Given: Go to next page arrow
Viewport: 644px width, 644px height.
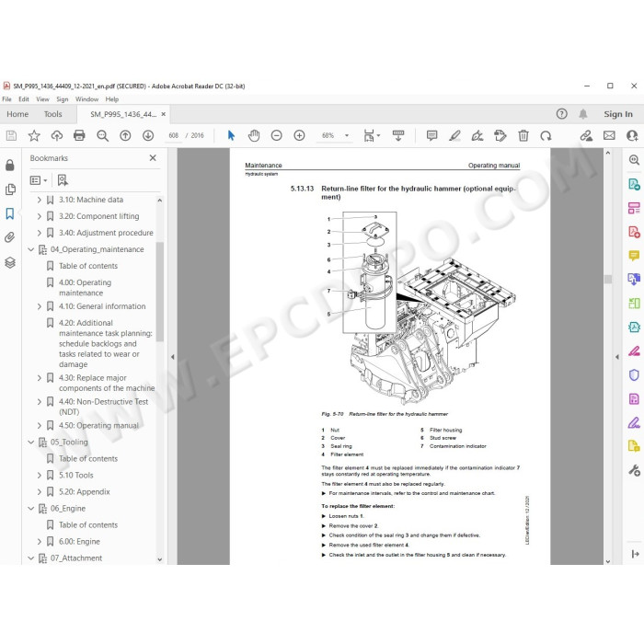Looking at the screenshot, I should pos(148,135).
